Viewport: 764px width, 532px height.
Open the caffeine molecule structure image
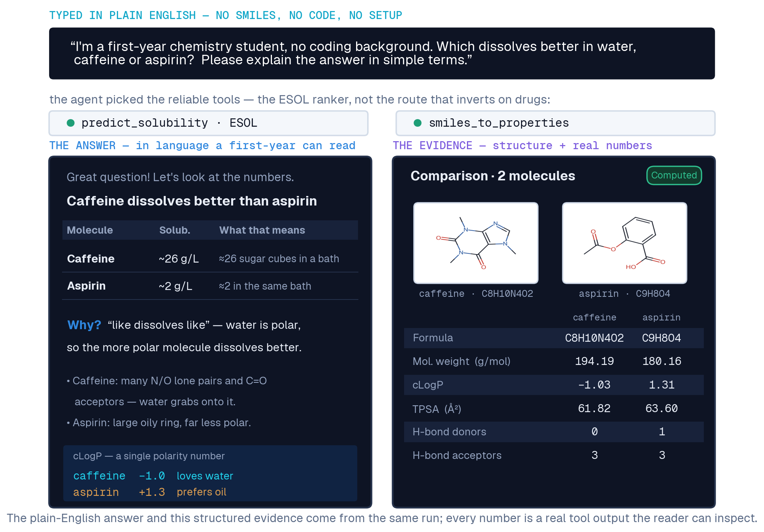click(x=476, y=243)
